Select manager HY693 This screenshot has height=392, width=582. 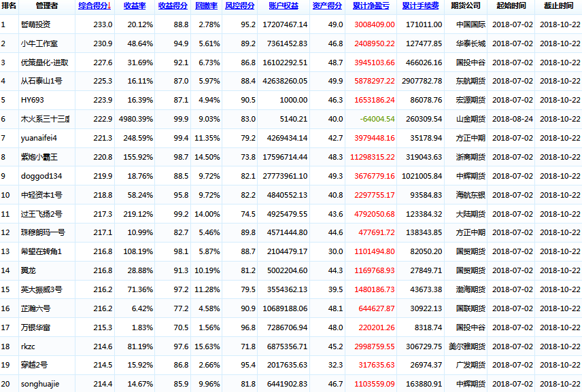32,100
